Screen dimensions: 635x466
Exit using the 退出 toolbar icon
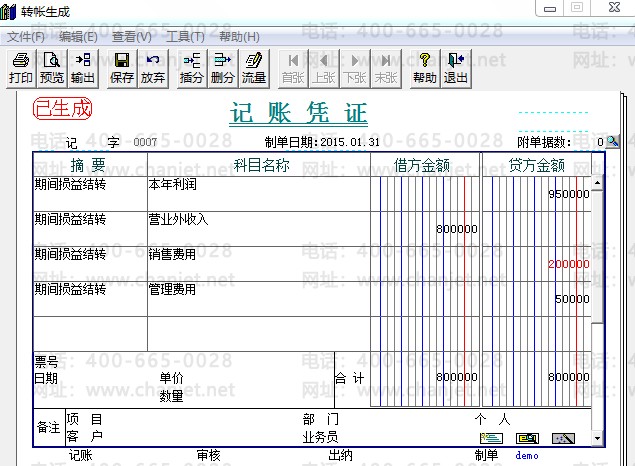tap(456, 68)
